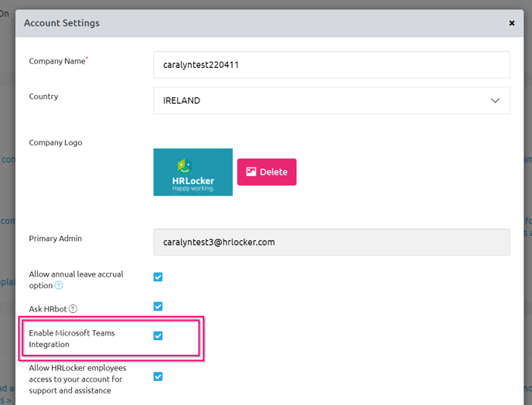Screen dimensions: 532x405
Task: Disable Microsoft Teams Integration checkbox
Action: pos(158,335)
